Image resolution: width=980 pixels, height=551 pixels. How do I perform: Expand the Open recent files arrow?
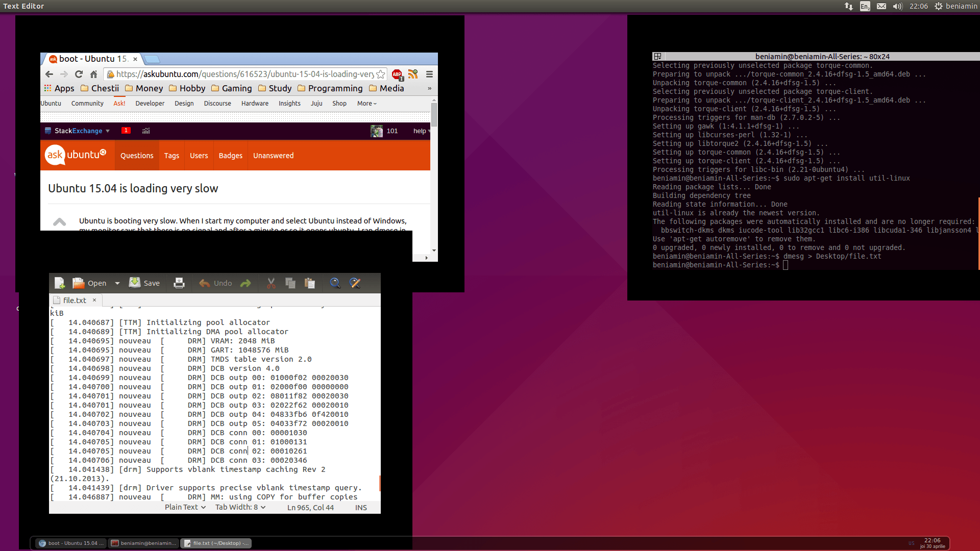click(117, 283)
